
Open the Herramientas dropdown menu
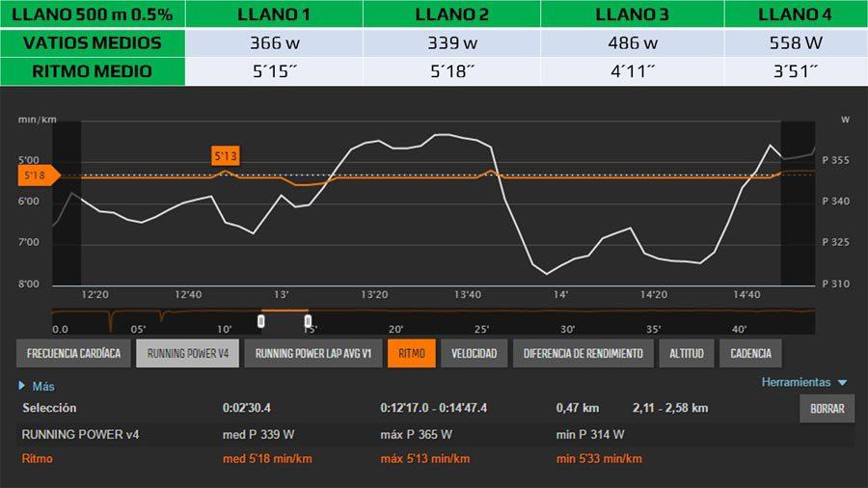[797, 383]
